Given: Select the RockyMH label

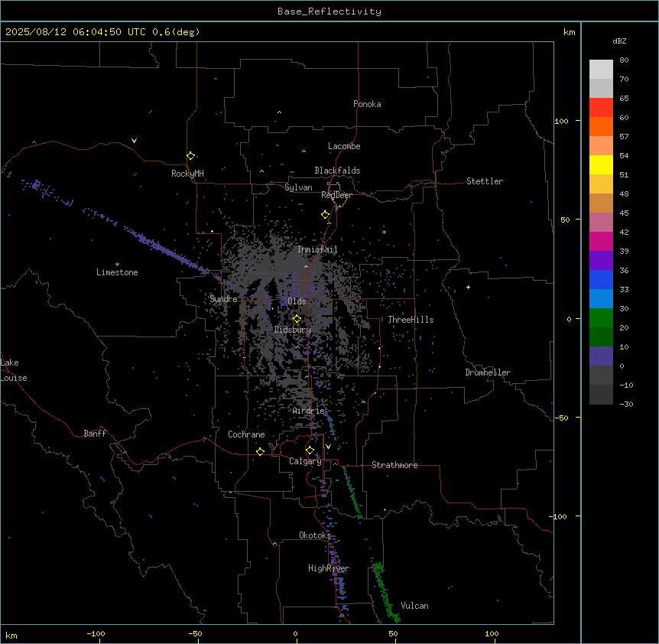Looking at the screenshot, I should [187, 174].
